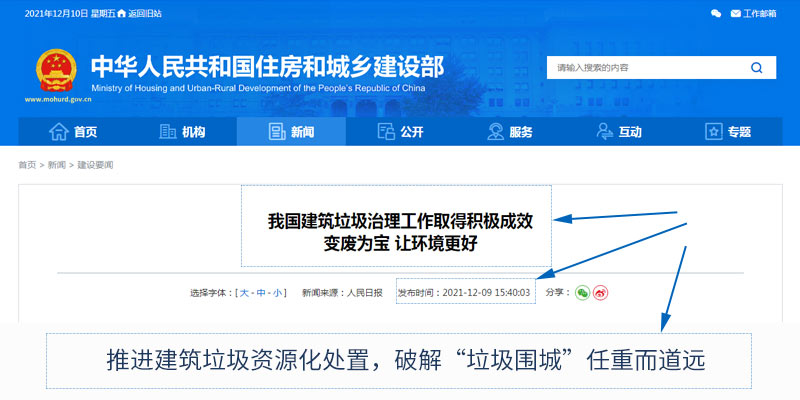Screen dimensions: 800x400
Task: Click the 新闻来源：人民日报 text
Action: tap(342, 293)
